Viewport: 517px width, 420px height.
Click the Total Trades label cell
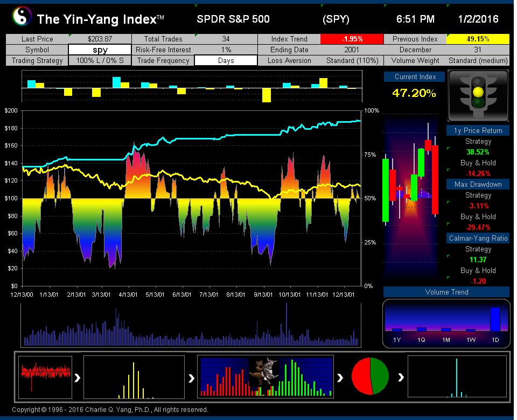click(x=163, y=39)
